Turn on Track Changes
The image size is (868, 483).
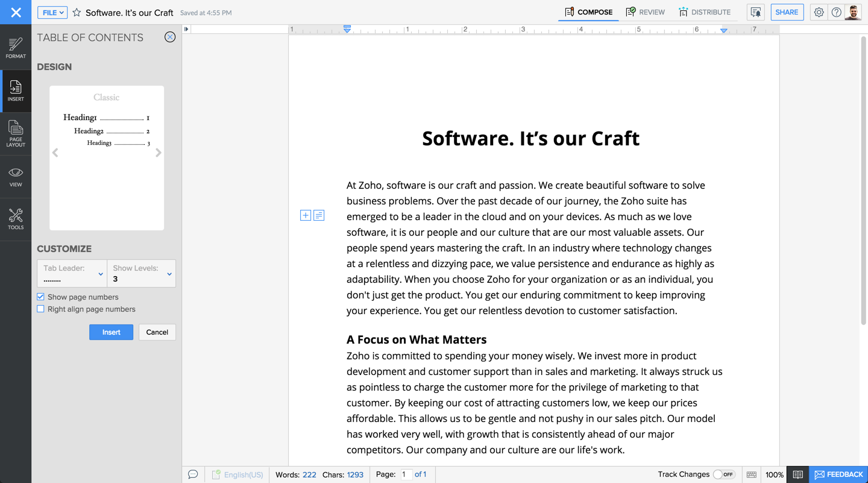[722, 475]
